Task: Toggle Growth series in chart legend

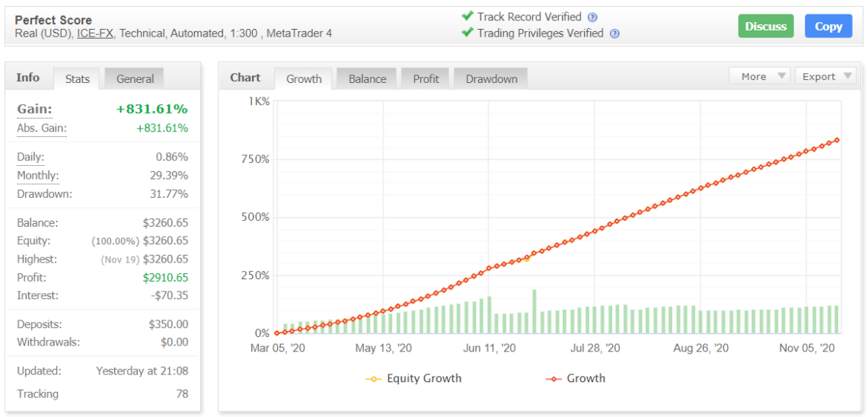Action: pos(576,378)
